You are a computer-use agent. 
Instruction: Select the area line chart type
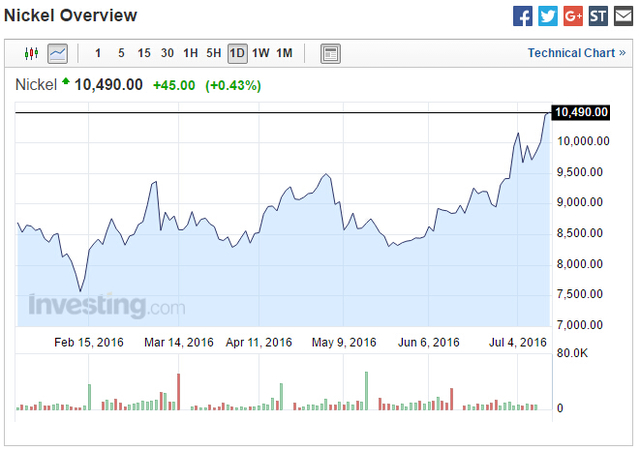57,53
